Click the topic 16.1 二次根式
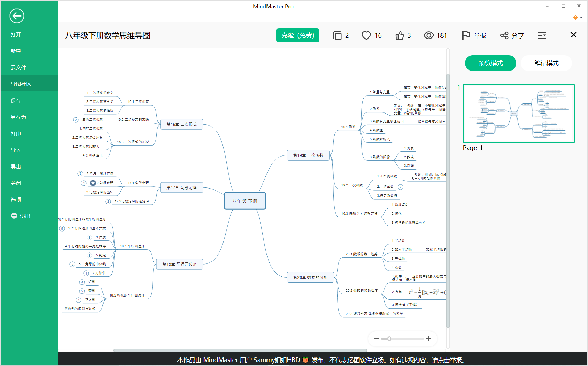588x366 pixels. click(x=138, y=102)
